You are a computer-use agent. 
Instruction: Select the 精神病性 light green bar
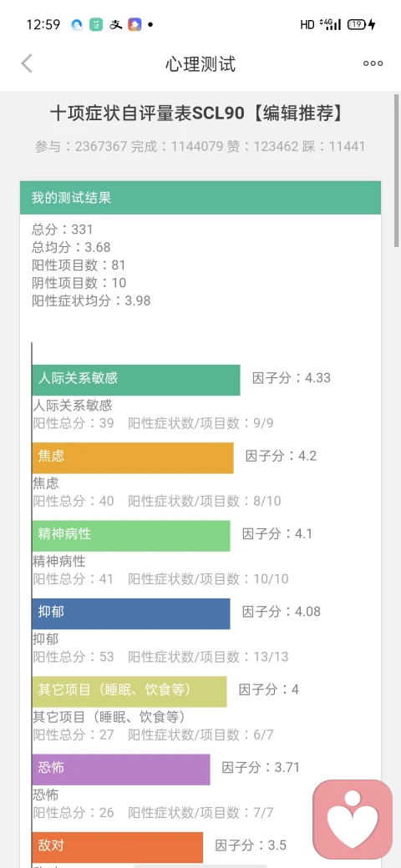131,536
